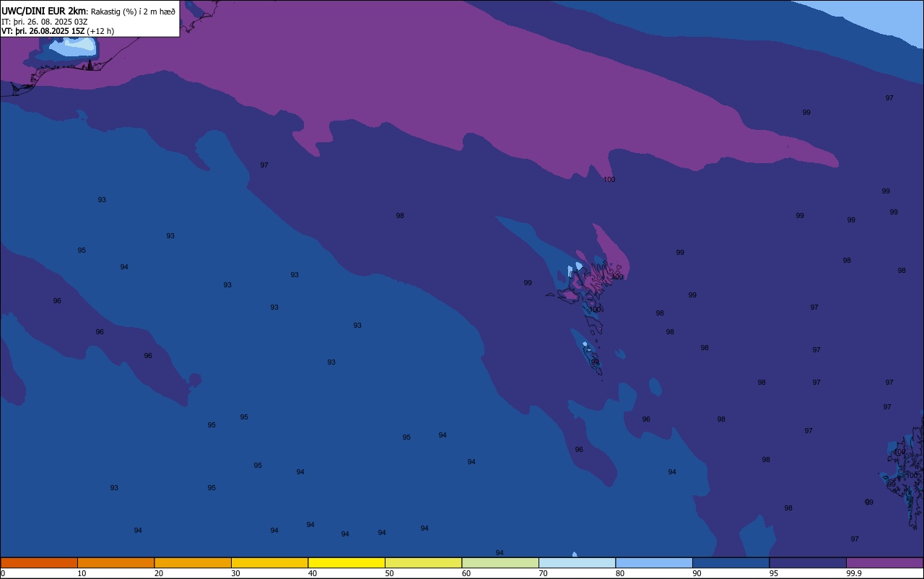924x579 pixels.
Task: Click the legend scale label '10'
Action: click(82, 573)
